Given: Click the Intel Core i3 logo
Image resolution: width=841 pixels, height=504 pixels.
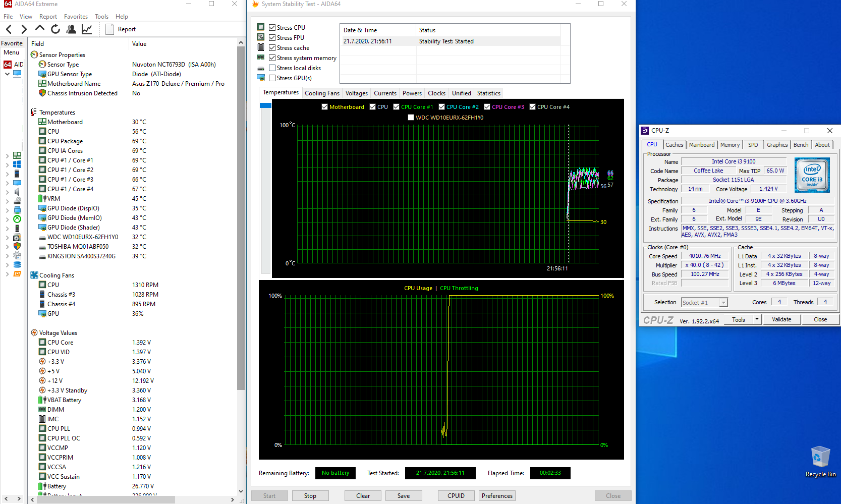Looking at the screenshot, I should coord(812,175).
